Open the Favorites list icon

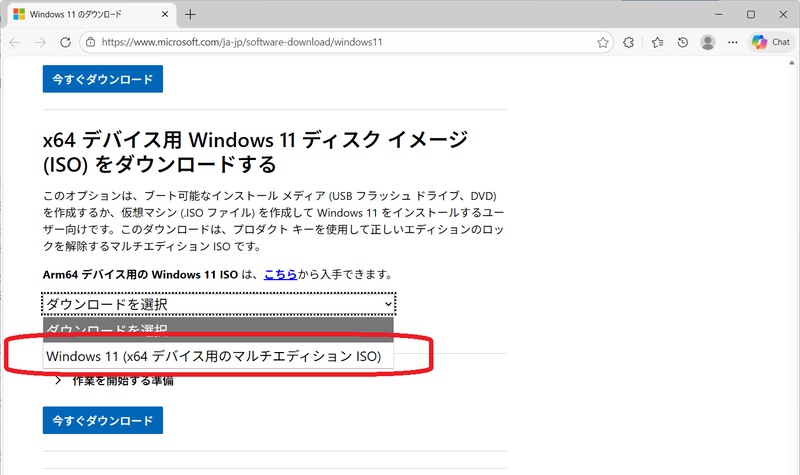coord(658,42)
